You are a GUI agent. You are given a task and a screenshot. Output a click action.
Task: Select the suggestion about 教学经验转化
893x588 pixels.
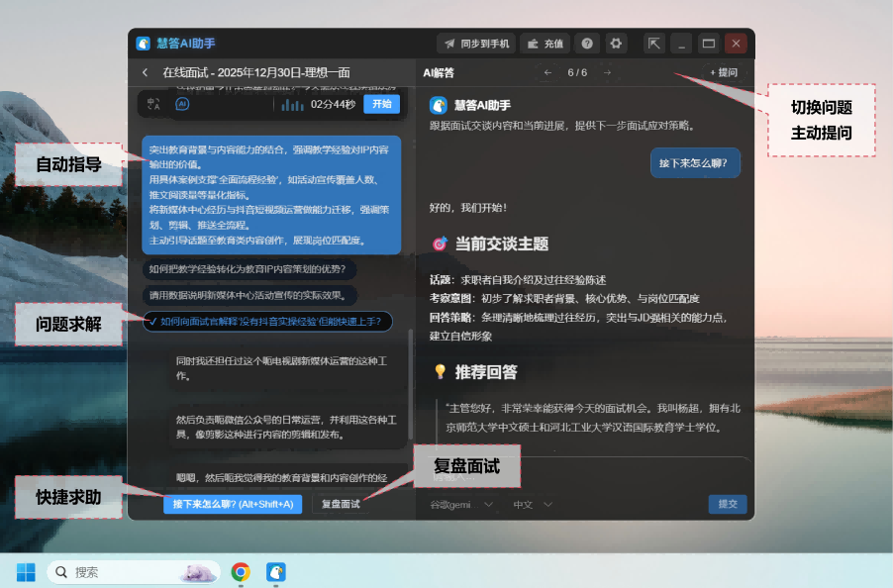pos(252,269)
